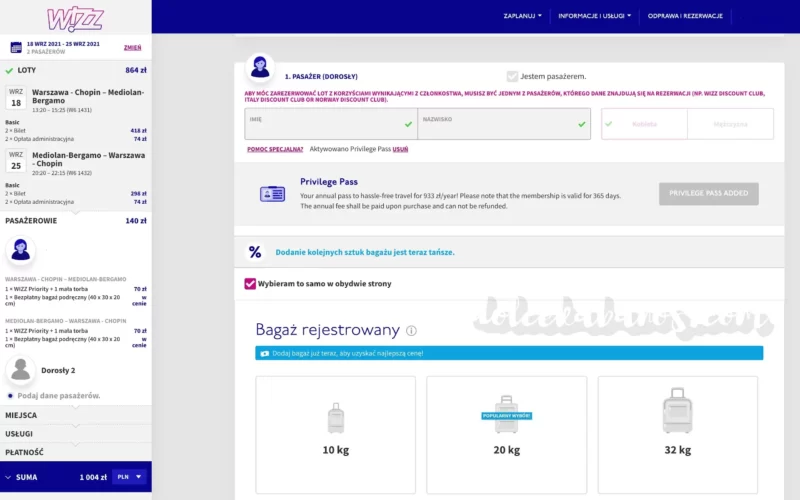Select the Mężczyzna gender option
This screenshot has height=500, width=800.
(731, 124)
